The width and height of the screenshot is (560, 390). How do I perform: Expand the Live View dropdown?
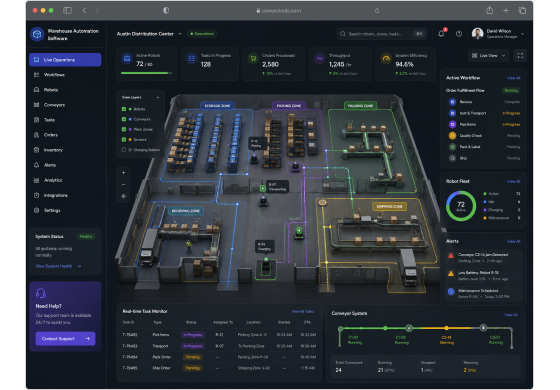(x=489, y=56)
